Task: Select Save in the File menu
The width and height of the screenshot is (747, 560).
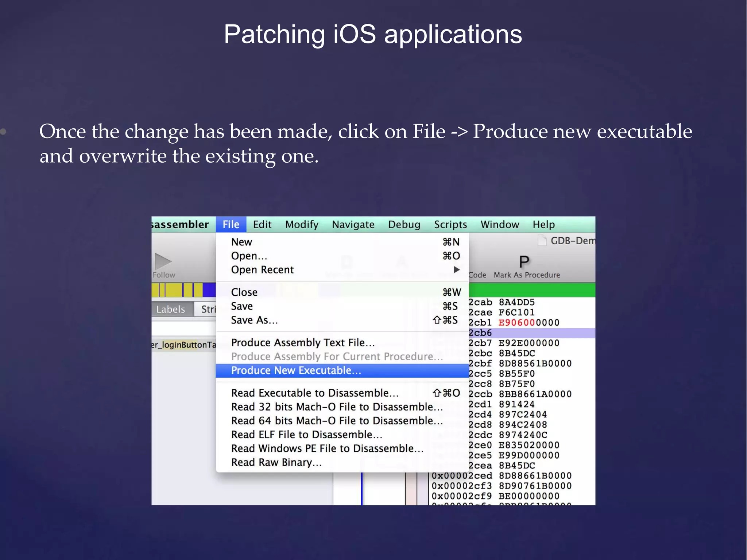Action: pos(342,306)
